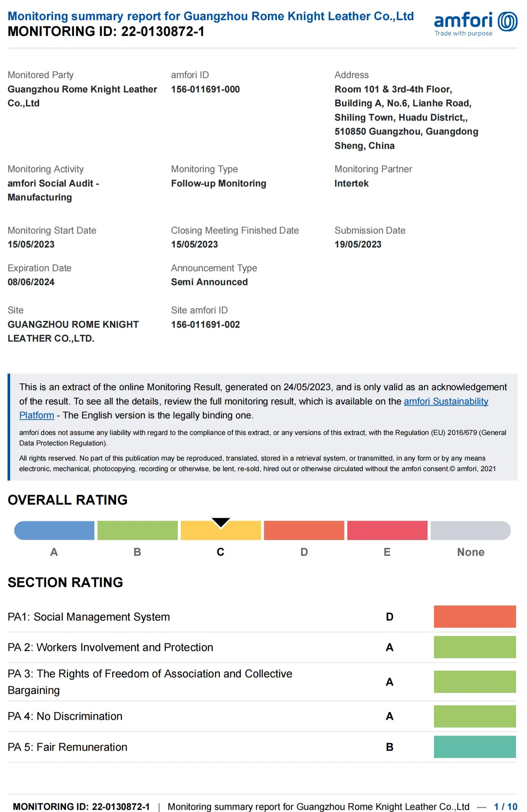The image size is (527, 812).
Task: Click the amfori ID 156-011691-000 value
Action: point(205,89)
